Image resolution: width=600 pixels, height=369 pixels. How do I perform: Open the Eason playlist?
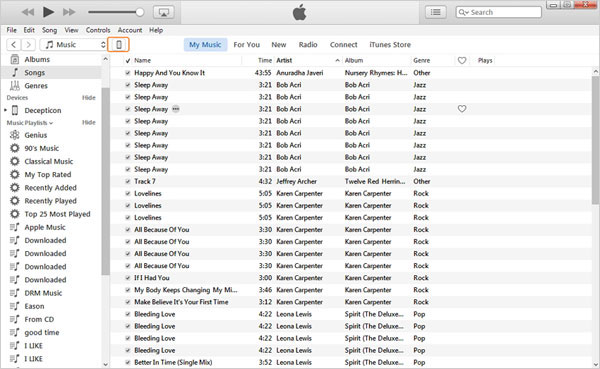(34, 306)
